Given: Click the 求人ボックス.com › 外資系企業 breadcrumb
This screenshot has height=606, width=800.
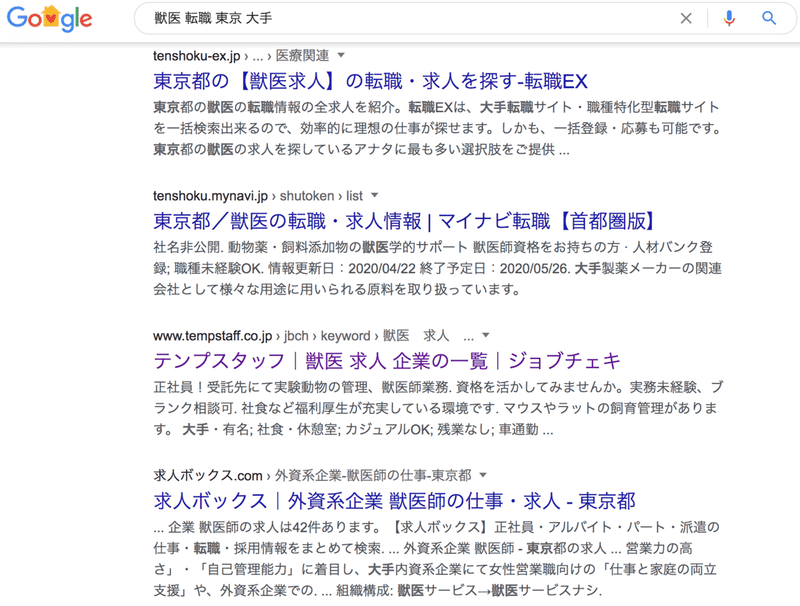Looking at the screenshot, I should tap(312, 475).
